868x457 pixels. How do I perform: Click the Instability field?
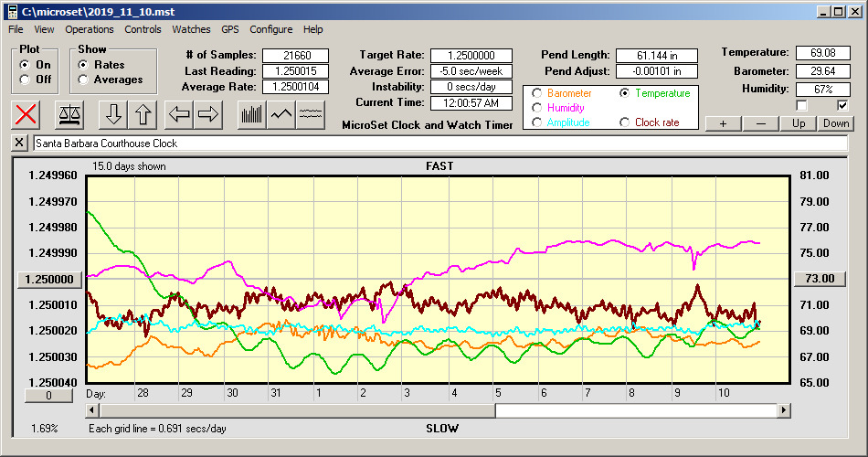471,87
